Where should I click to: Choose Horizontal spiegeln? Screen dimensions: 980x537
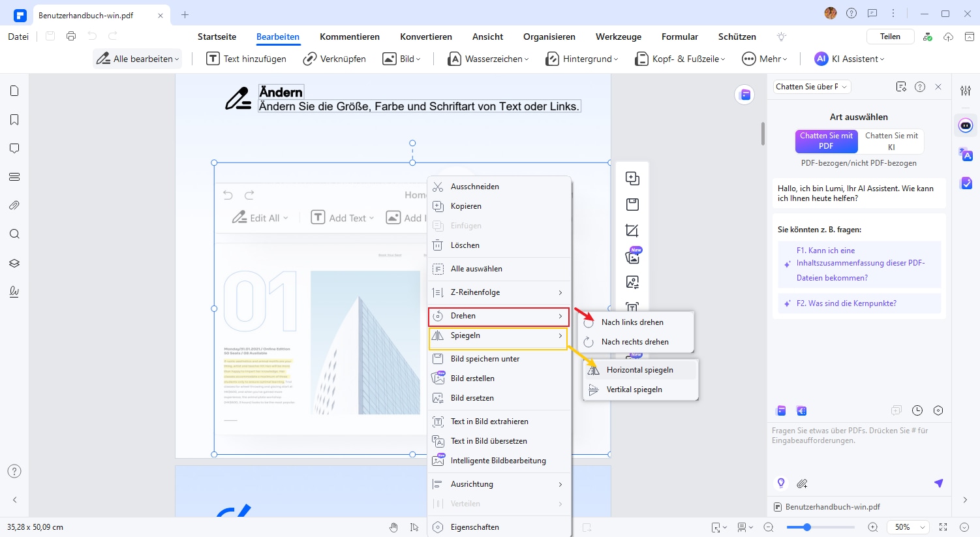[x=640, y=370]
